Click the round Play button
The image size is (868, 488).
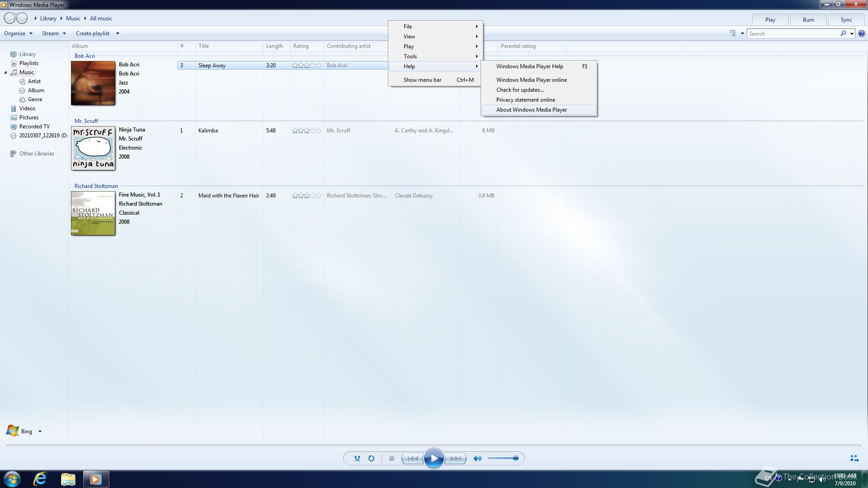pyautogui.click(x=434, y=458)
